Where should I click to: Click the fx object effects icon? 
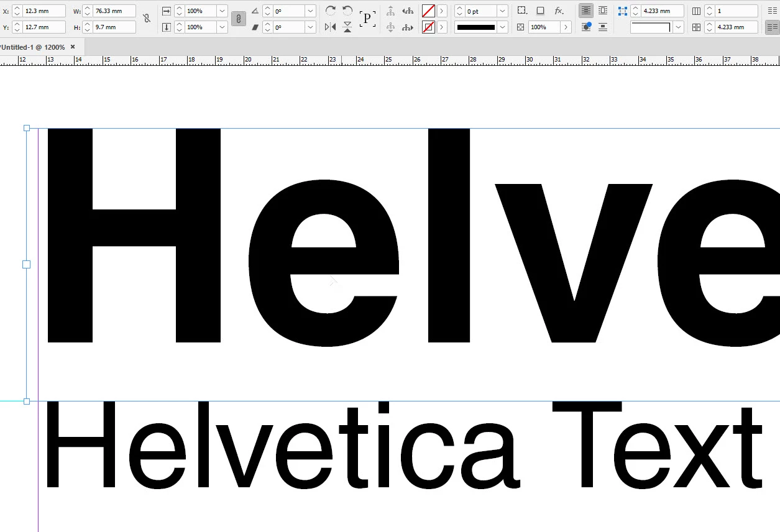(559, 11)
